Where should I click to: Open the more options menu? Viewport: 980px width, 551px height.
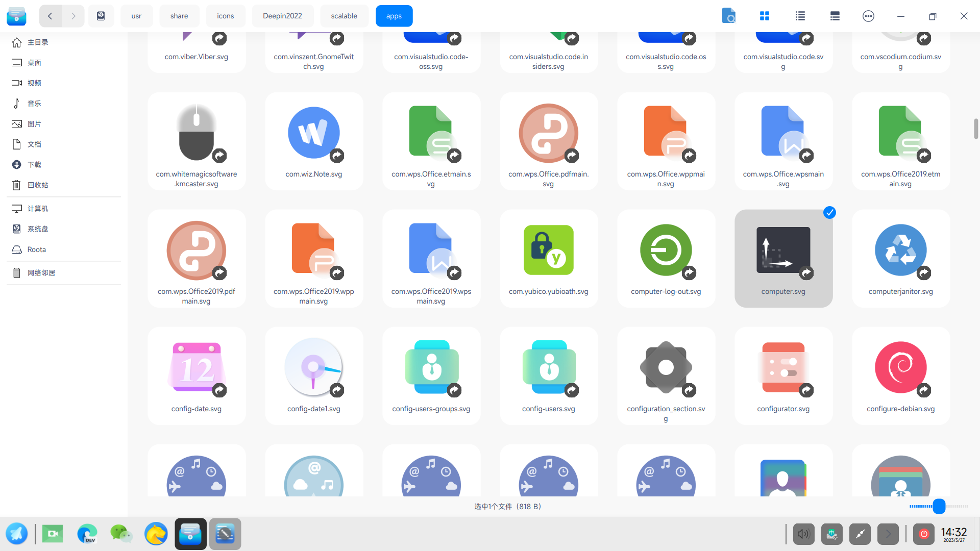pos(868,16)
